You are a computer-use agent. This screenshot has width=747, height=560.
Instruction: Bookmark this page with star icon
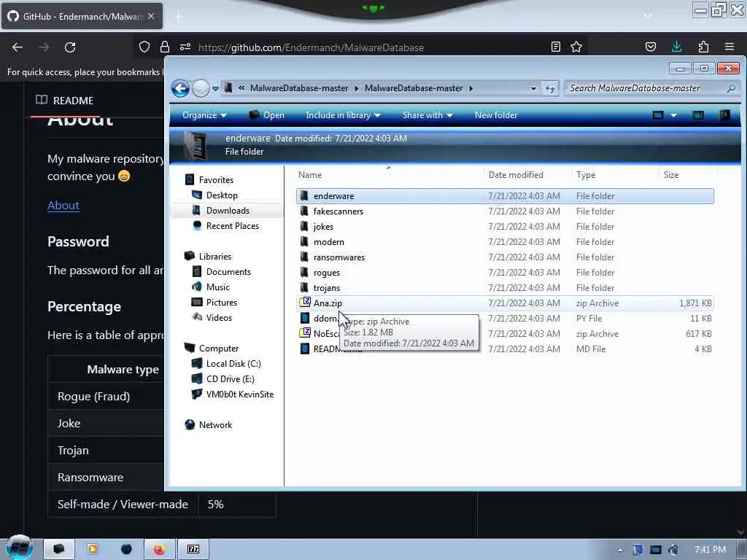coord(576,47)
